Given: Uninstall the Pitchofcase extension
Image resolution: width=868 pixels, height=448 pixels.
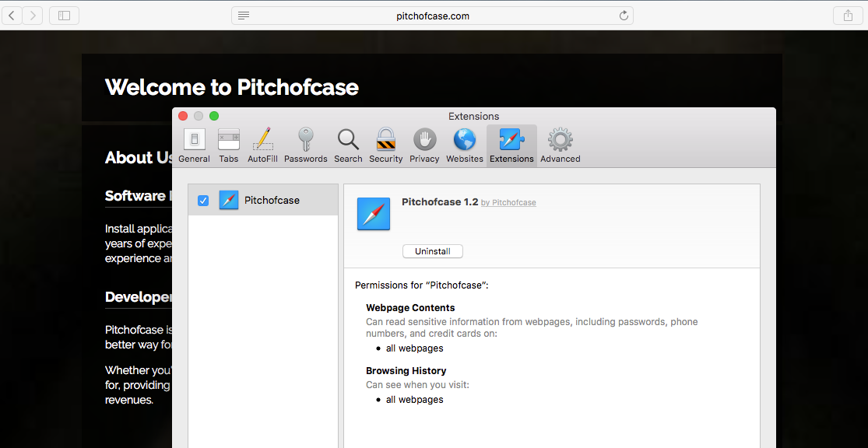Looking at the screenshot, I should pos(433,251).
